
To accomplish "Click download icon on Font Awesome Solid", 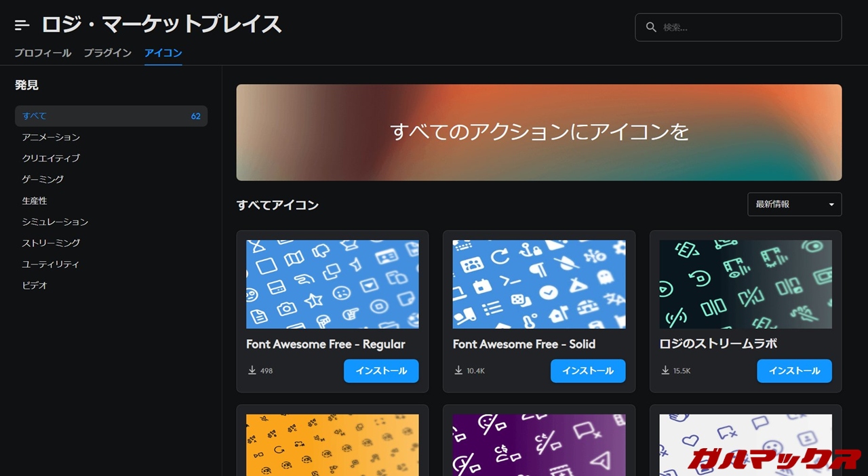I will pos(459,371).
